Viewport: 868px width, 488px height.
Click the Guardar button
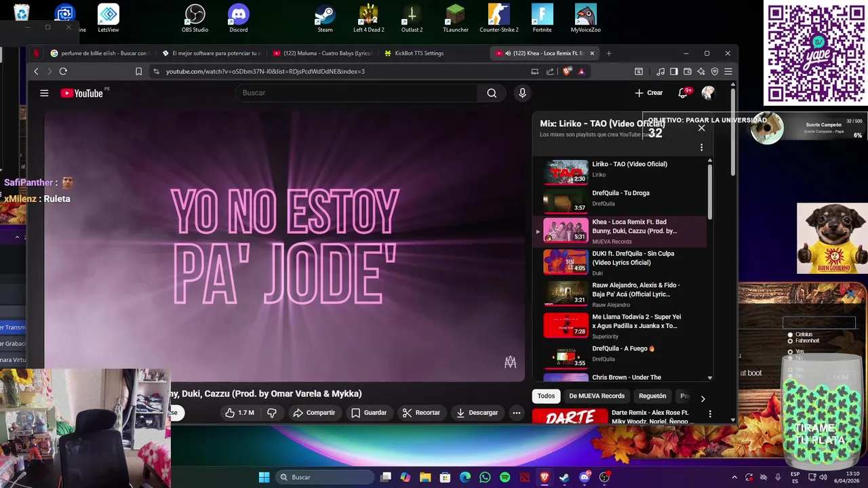(x=369, y=413)
